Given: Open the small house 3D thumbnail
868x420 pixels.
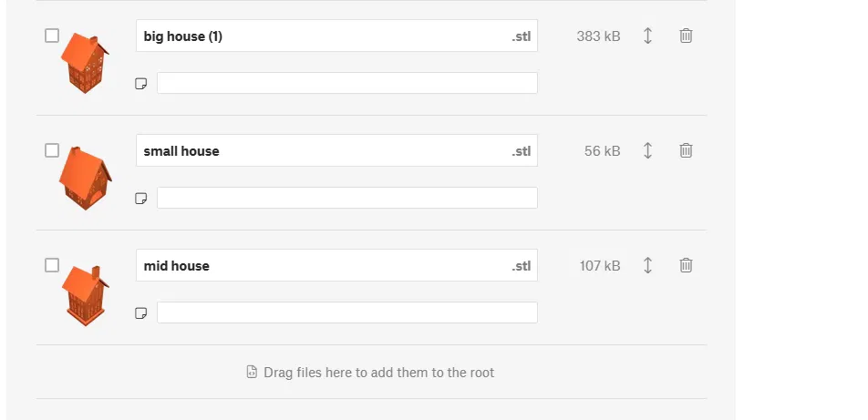Looking at the screenshot, I should click(x=85, y=178).
